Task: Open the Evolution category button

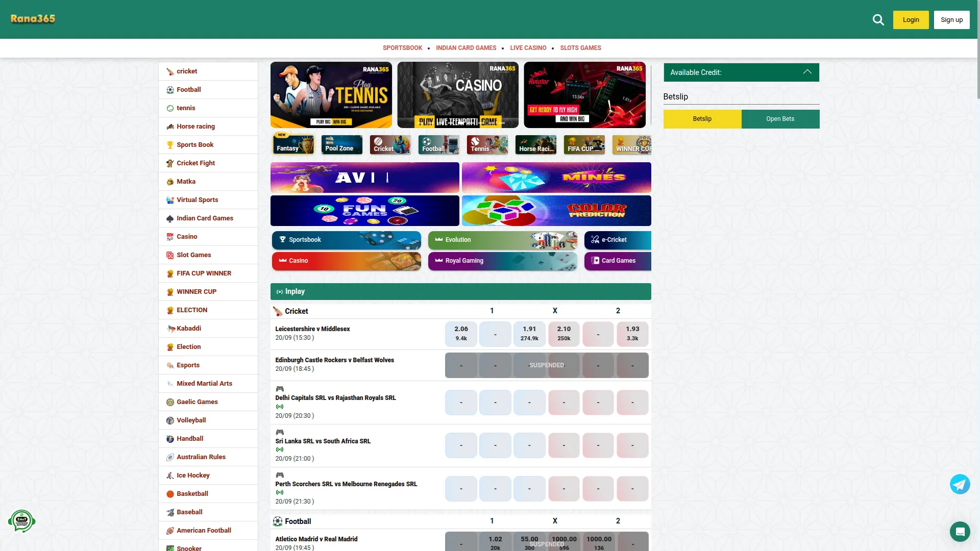Action: click(502, 240)
